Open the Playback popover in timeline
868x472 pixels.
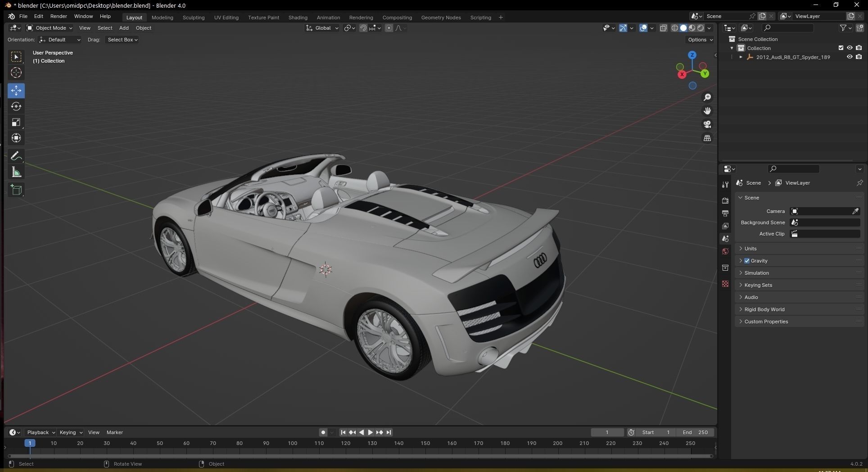(x=41, y=432)
